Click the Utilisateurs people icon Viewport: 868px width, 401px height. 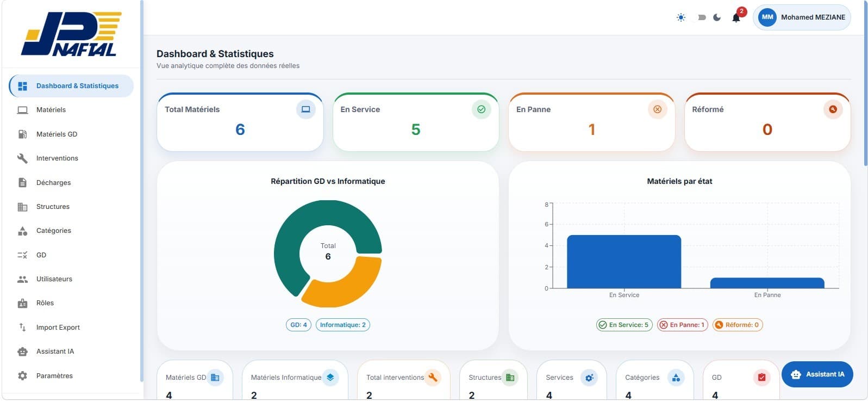pyautogui.click(x=22, y=279)
